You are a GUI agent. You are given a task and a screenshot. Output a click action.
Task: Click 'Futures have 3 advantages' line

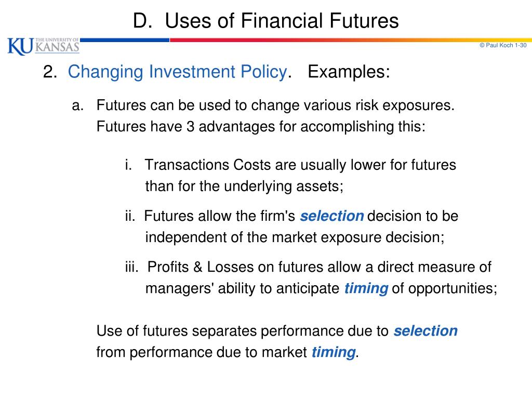point(261,127)
